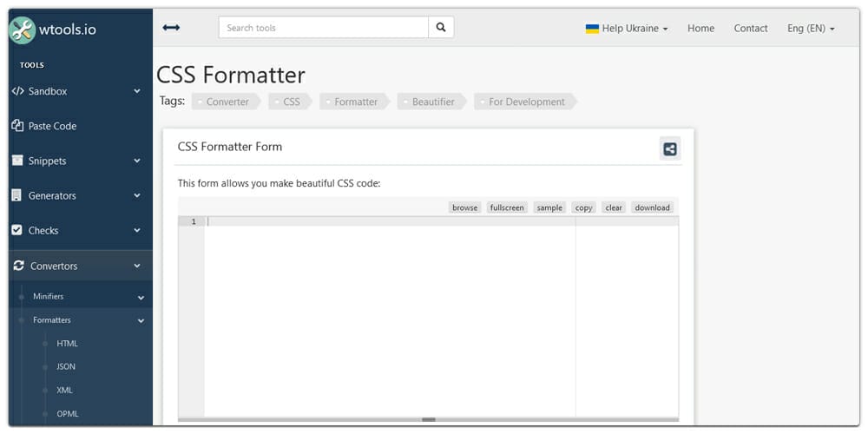The height and width of the screenshot is (434, 868).
Task: Click the Beautifier tag
Action: pyautogui.click(x=432, y=102)
